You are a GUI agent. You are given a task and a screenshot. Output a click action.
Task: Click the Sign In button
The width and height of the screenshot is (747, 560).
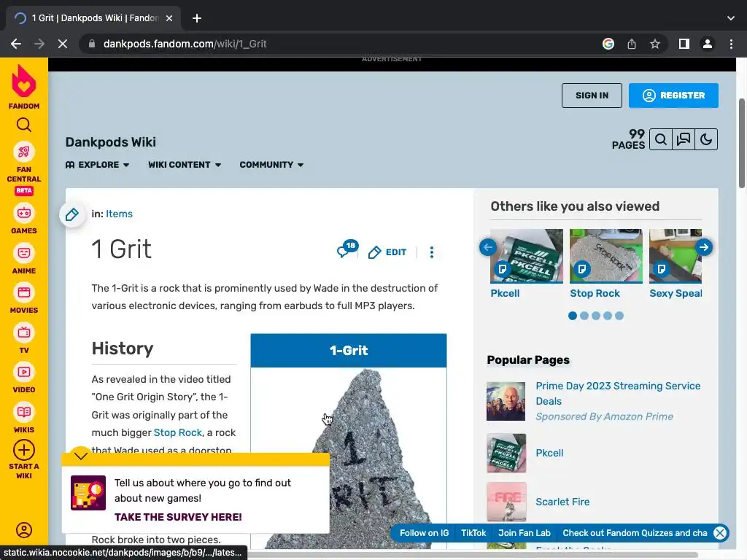pyautogui.click(x=592, y=96)
